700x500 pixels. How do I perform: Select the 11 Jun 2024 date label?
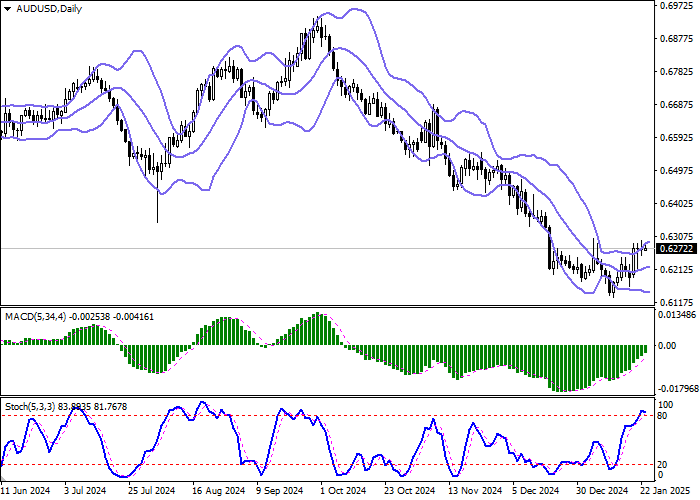coord(25,491)
